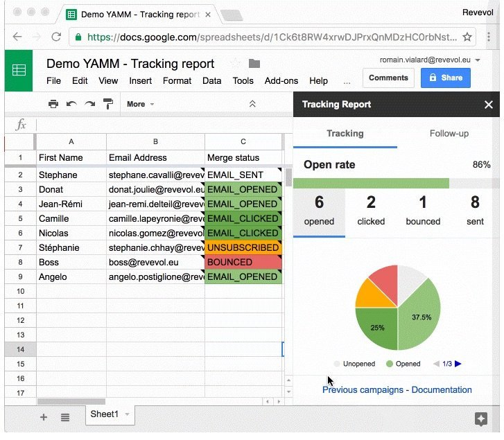The width and height of the screenshot is (504, 440).
Task: Click the Opened legend green dot
Action: [389, 364]
